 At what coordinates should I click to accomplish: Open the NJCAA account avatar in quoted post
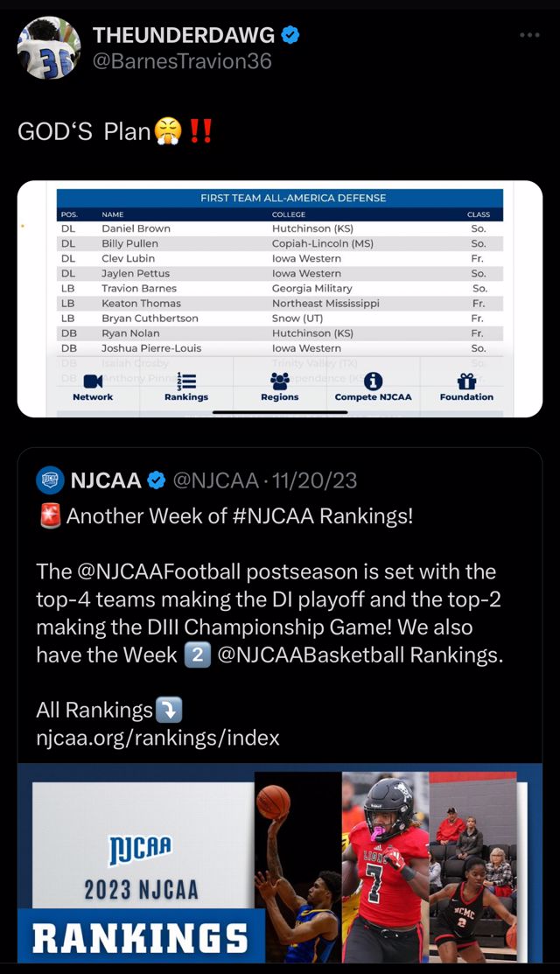pos(50,480)
